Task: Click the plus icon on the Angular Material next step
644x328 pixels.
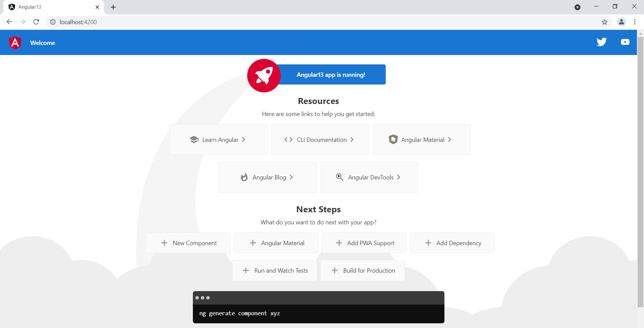Action: click(253, 243)
